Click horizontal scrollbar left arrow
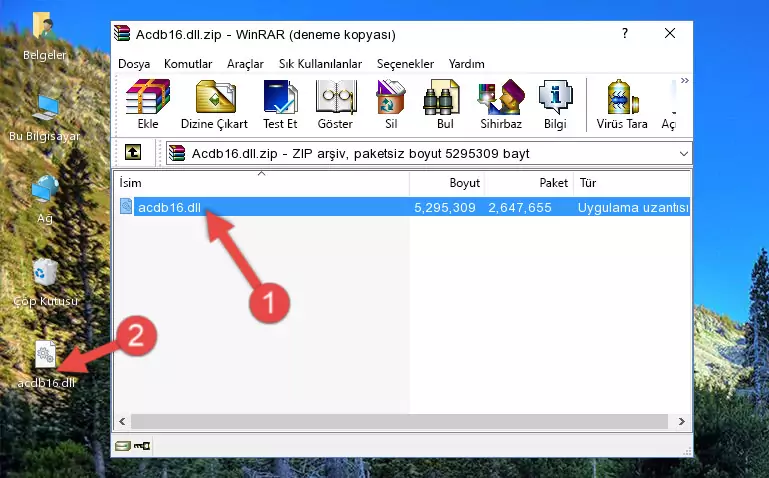 tap(122, 421)
